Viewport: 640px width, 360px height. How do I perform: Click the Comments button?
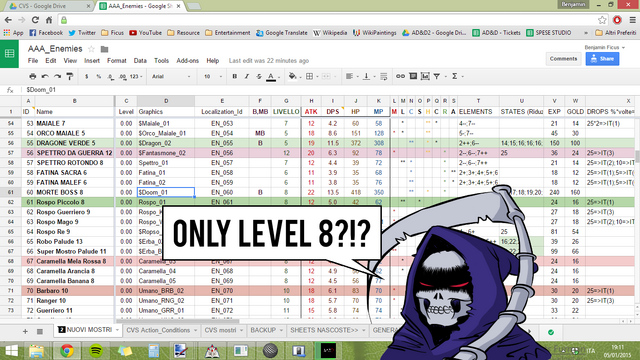(x=563, y=59)
